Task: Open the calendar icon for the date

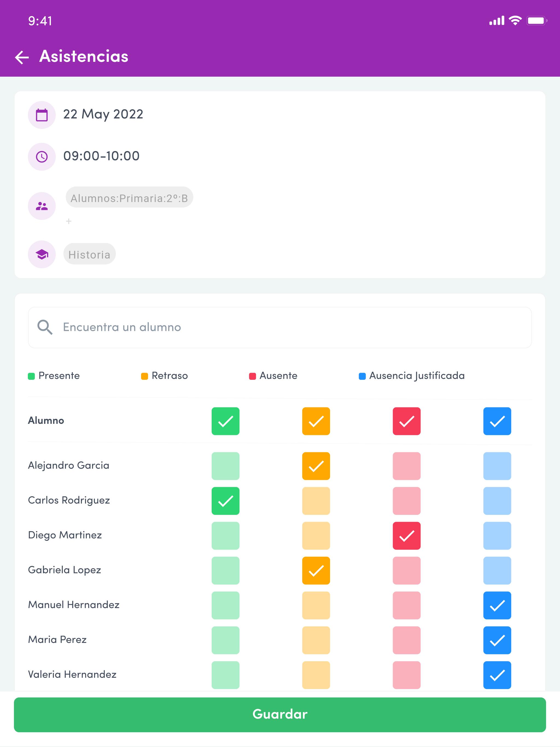Action: pos(42,115)
